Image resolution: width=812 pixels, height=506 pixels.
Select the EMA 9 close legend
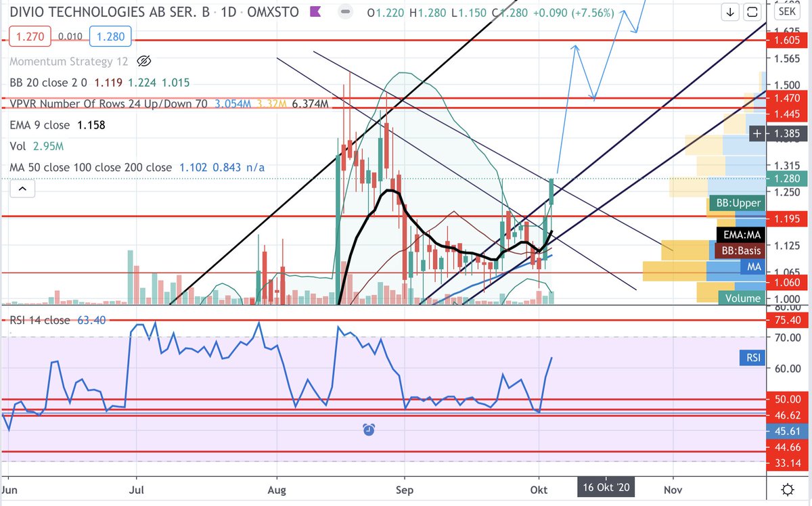[40, 125]
